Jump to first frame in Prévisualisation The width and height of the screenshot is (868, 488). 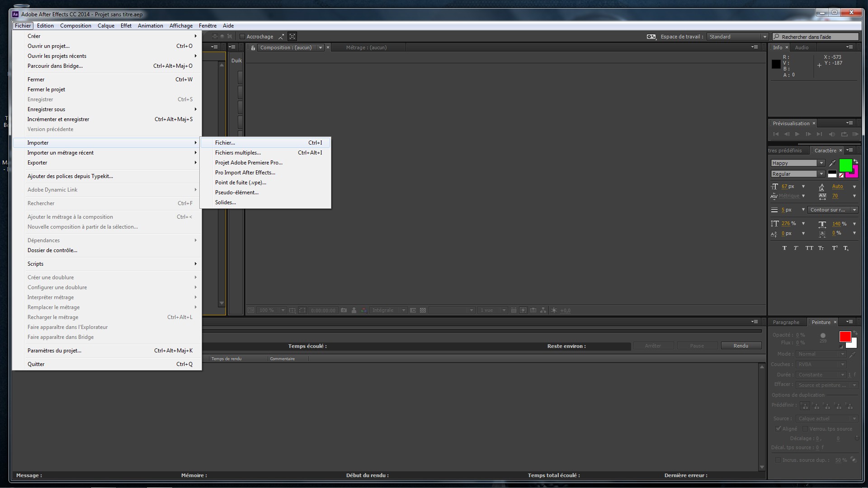[776, 134]
